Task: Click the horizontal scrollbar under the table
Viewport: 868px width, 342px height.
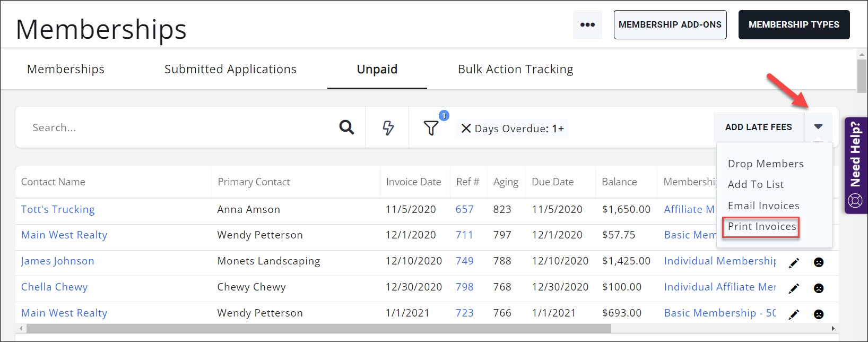Action: click(318, 329)
